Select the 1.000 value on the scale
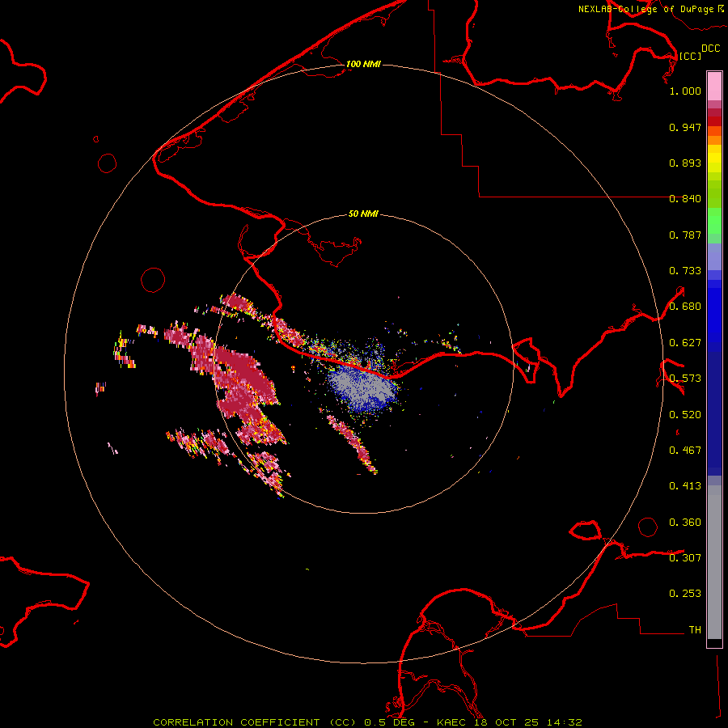The width and height of the screenshot is (728, 728). [685, 91]
